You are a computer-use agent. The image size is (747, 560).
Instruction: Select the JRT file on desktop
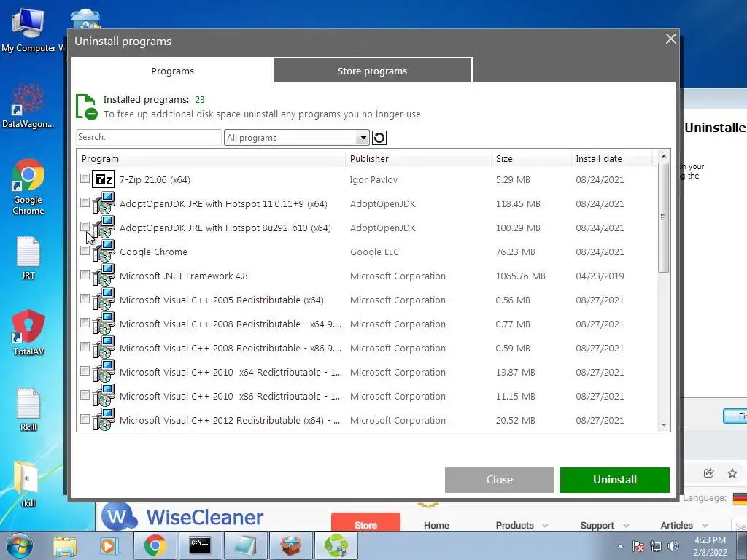click(x=28, y=258)
